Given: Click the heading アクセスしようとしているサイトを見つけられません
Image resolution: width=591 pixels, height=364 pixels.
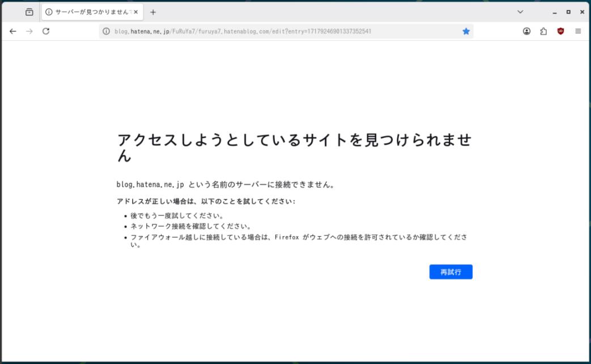Looking at the screenshot, I should 295,148.
